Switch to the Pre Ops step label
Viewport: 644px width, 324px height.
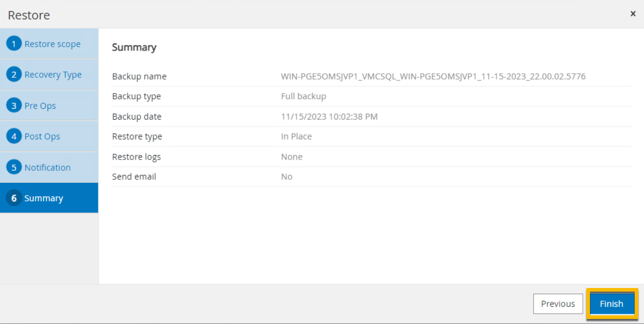(x=40, y=106)
